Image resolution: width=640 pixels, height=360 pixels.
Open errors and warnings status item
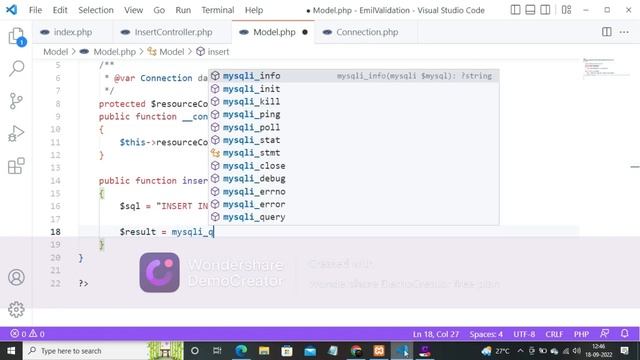[x=27, y=334]
